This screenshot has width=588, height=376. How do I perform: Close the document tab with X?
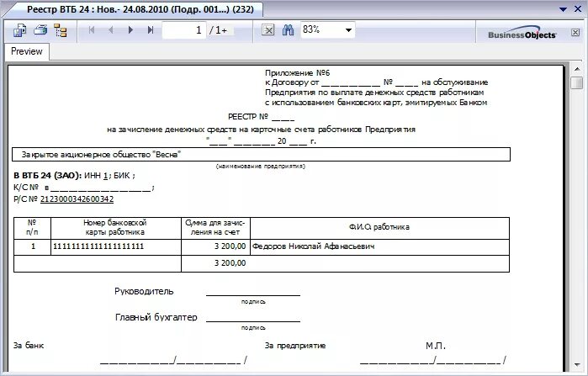[x=578, y=9]
